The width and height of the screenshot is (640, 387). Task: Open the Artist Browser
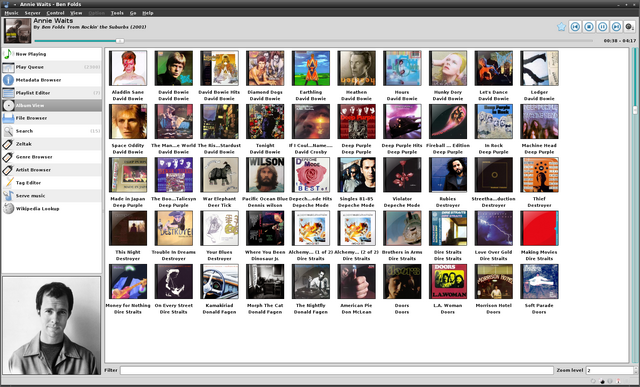[51, 170]
